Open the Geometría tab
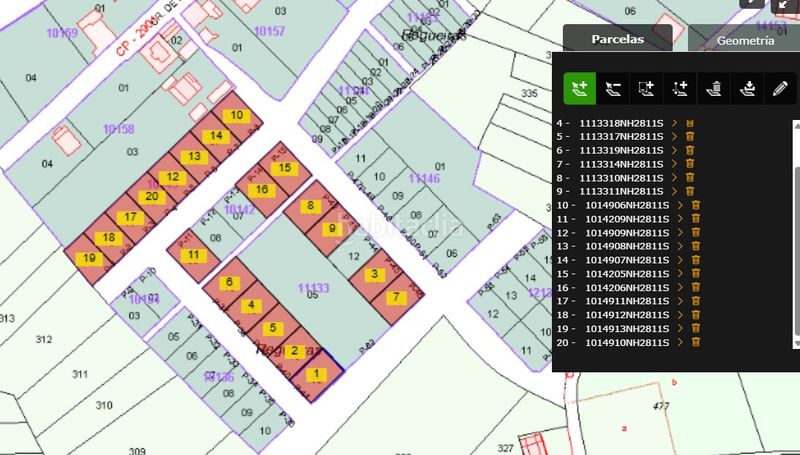This screenshot has width=800, height=455. (744, 41)
